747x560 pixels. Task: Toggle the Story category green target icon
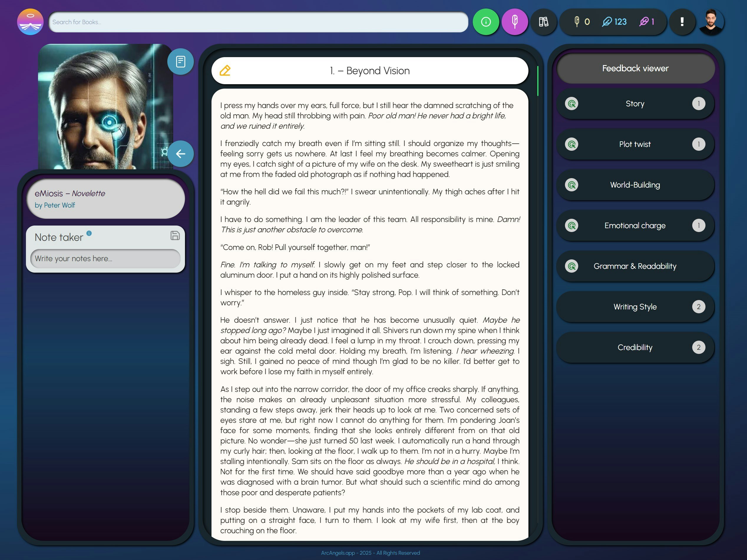tap(571, 104)
